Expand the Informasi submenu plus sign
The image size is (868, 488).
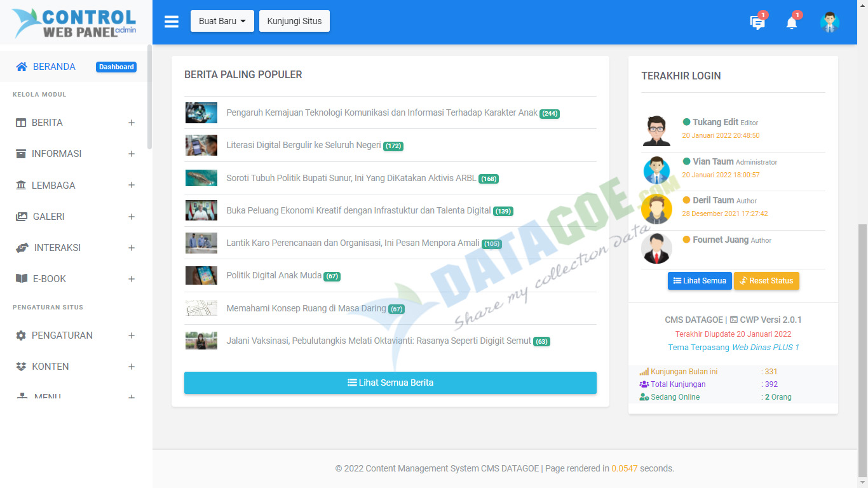coord(132,154)
